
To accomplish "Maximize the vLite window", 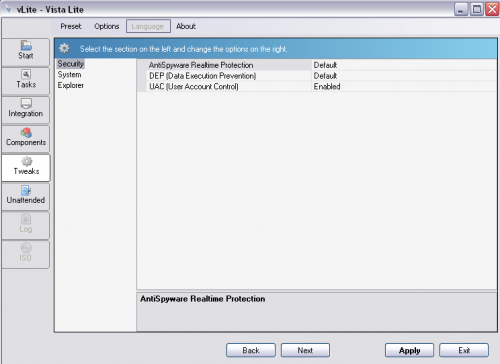I will pyautogui.click(x=477, y=9).
